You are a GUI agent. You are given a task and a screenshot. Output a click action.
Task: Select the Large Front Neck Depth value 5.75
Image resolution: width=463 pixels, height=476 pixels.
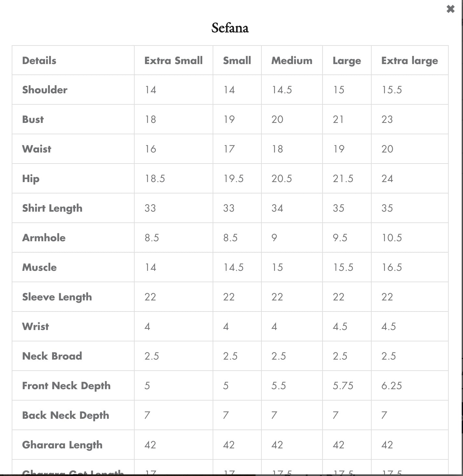click(343, 386)
